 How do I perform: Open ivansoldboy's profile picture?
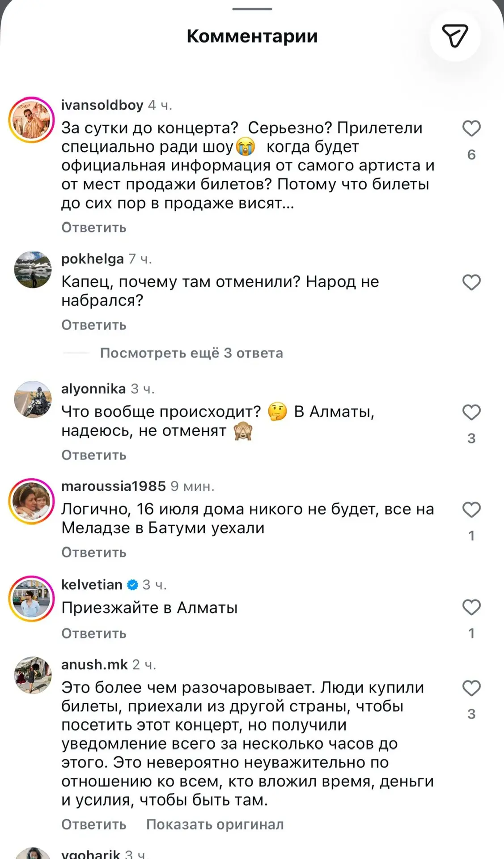coord(31,119)
